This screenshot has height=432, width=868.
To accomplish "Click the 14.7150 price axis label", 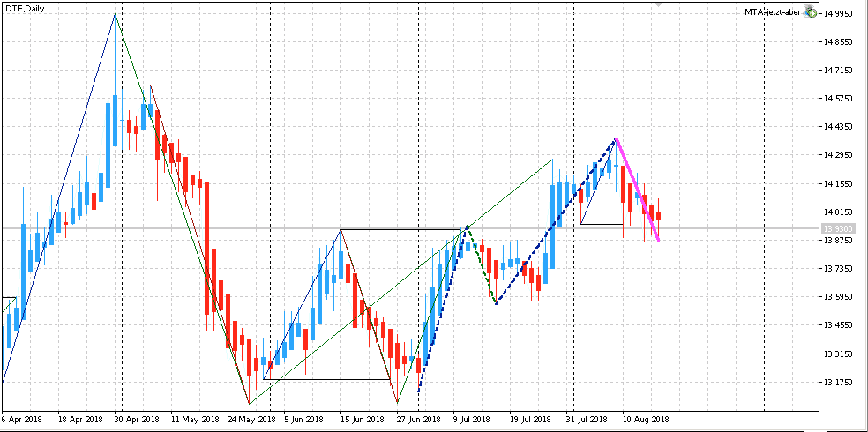I will [x=838, y=70].
